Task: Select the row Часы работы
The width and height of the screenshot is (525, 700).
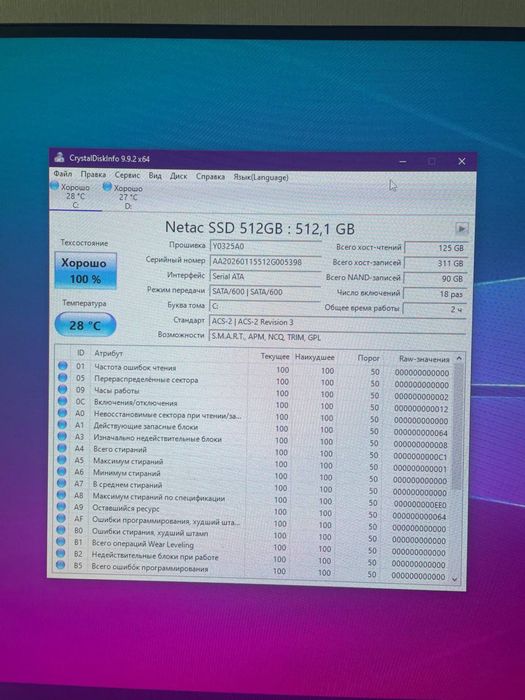Action: click(x=254, y=392)
